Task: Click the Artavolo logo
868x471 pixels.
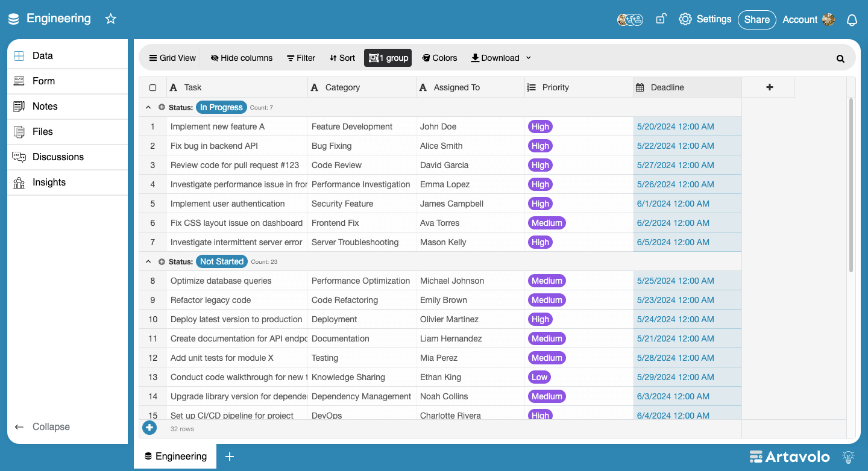Action: [789, 457]
